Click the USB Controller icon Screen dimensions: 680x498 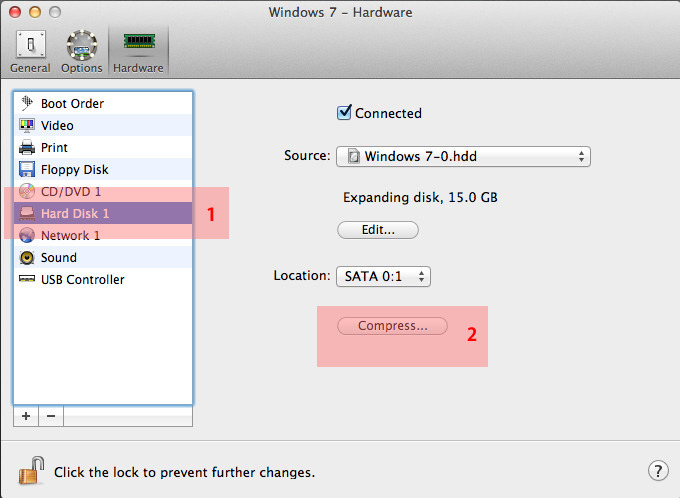27,279
